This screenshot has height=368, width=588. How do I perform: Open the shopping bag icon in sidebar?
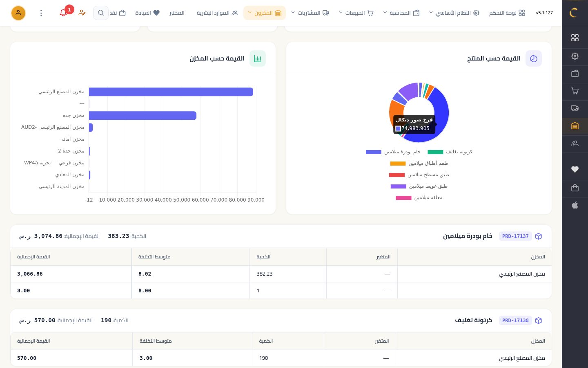(575, 188)
